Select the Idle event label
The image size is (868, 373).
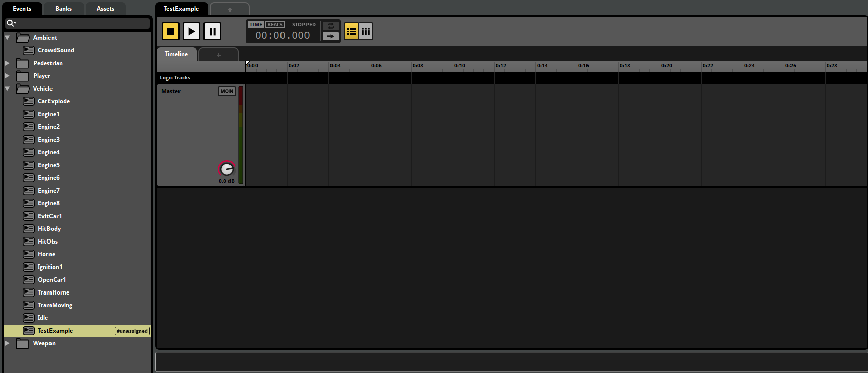pyautogui.click(x=43, y=318)
